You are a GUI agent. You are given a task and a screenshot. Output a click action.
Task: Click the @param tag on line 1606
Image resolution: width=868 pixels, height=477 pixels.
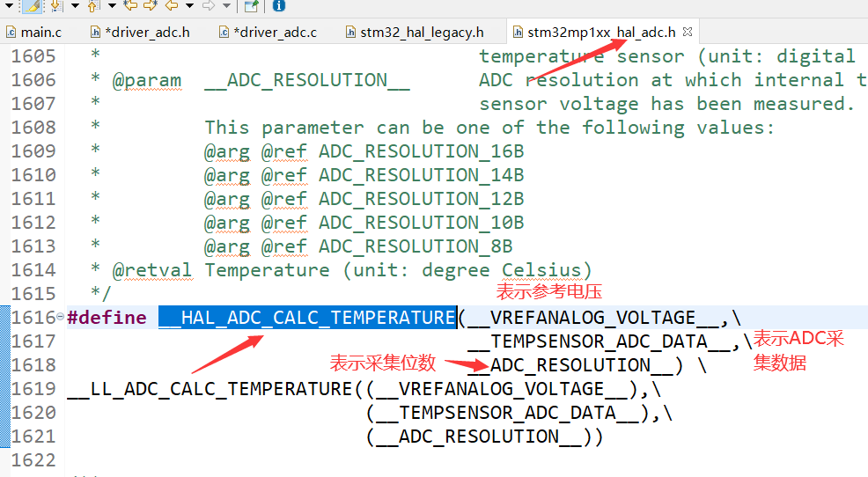[x=147, y=81]
